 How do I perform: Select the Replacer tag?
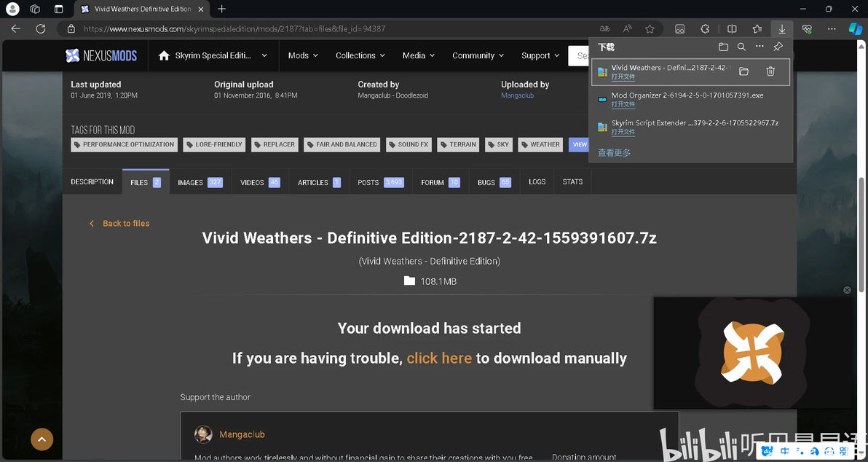point(275,144)
